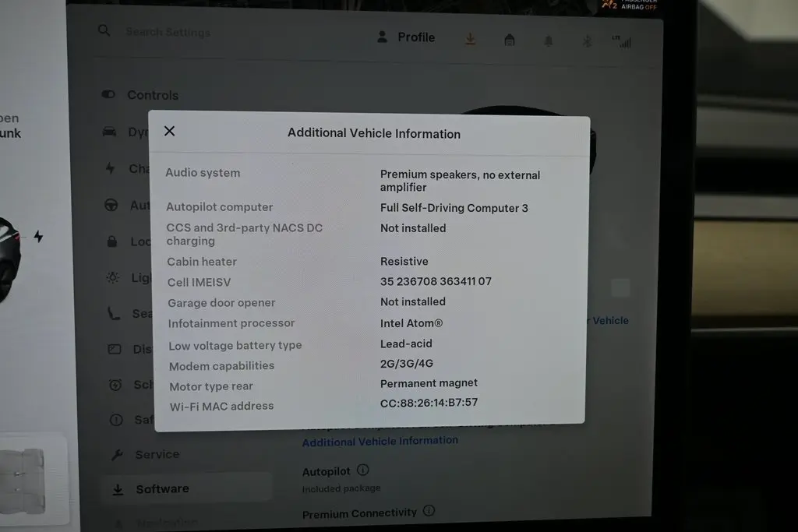Close the Additional Vehicle Information dialog

pos(169,131)
